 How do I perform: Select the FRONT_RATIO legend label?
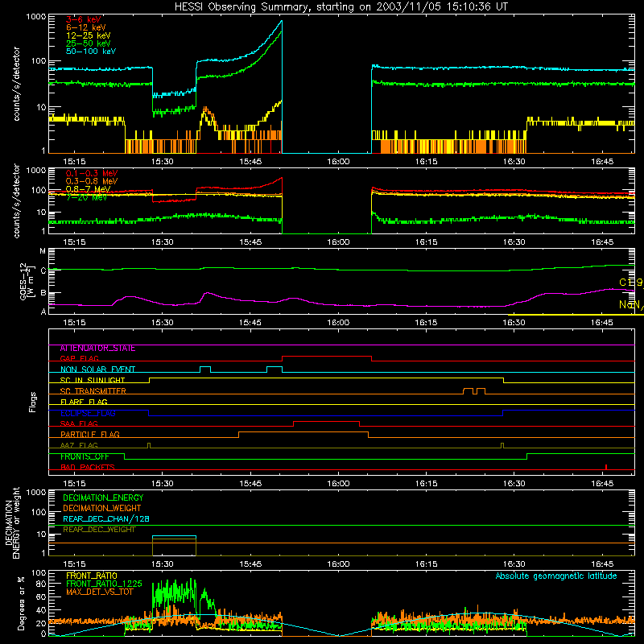[92, 576]
